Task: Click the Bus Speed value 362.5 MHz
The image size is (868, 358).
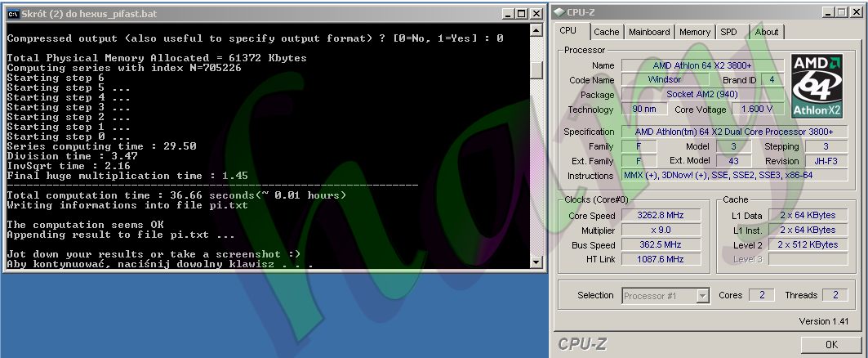Action: tap(661, 245)
